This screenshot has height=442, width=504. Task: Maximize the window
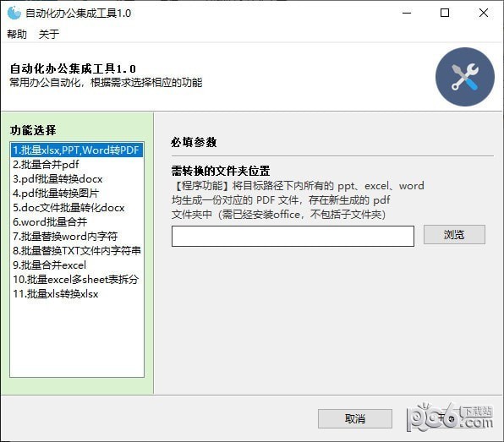[445, 14]
